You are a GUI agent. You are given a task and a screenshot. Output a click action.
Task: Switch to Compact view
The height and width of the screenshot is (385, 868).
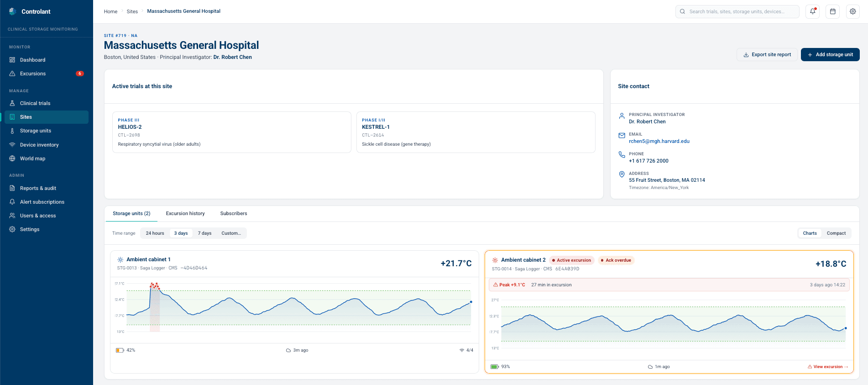click(836, 233)
